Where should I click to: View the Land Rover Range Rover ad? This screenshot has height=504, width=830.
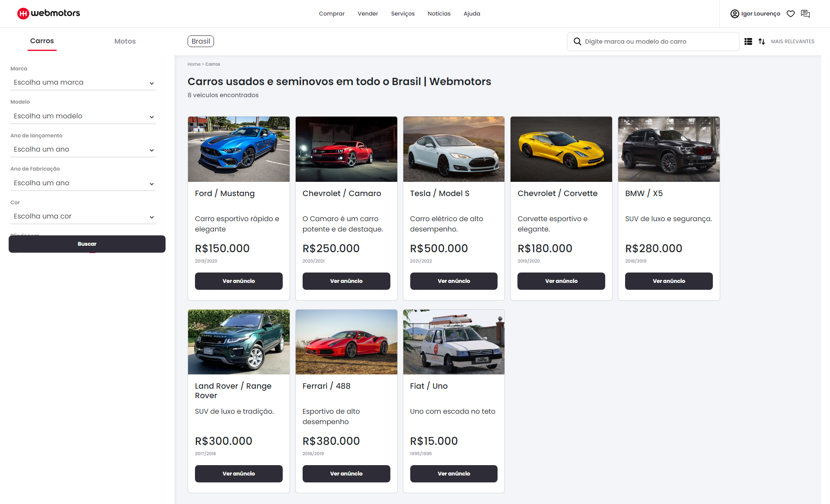point(239,474)
